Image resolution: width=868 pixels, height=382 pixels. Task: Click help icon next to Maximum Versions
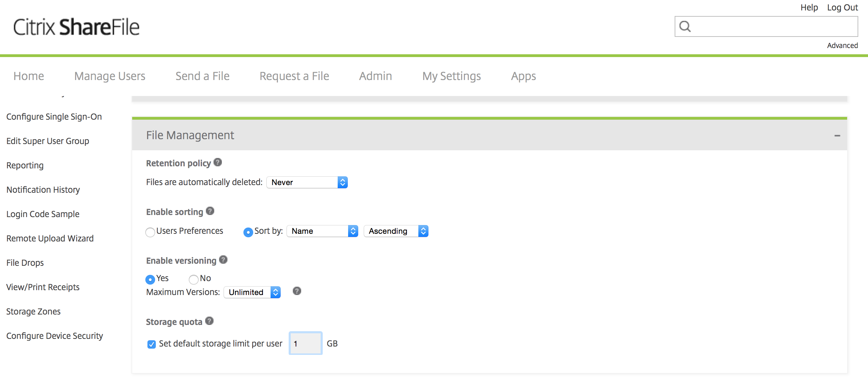click(297, 291)
